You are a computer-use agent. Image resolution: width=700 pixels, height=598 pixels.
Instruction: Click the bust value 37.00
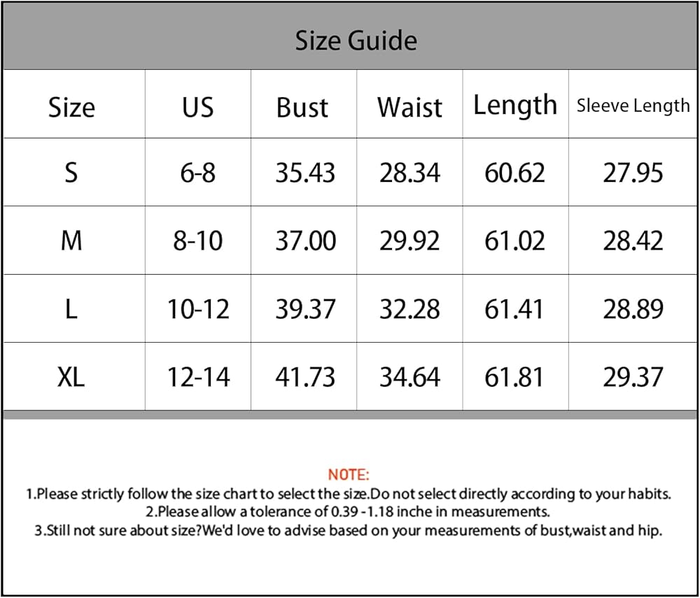click(x=305, y=241)
